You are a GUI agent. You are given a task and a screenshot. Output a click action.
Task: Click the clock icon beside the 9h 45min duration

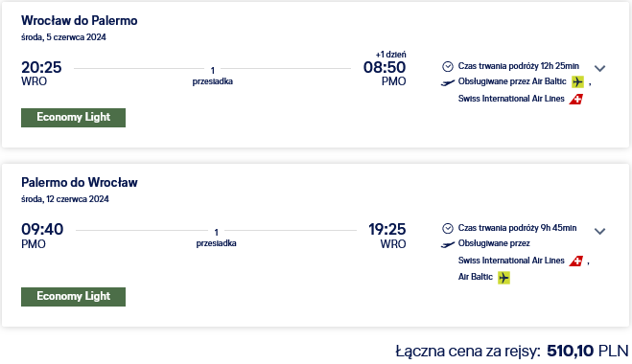pyautogui.click(x=448, y=228)
